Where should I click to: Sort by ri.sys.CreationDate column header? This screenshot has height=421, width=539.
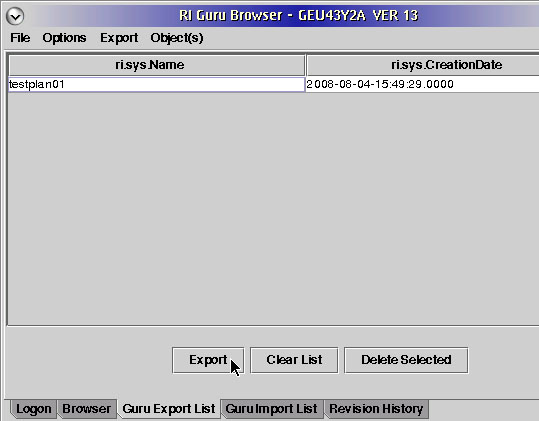423,65
